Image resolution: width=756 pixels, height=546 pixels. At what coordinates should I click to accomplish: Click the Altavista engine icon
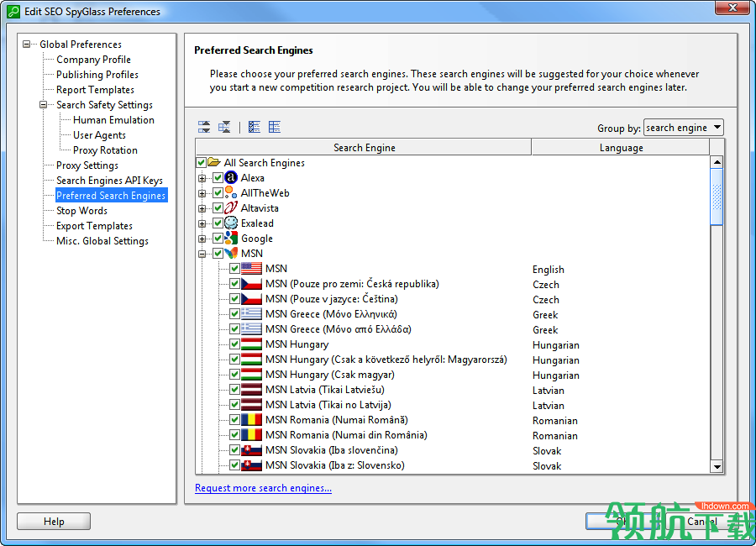click(232, 207)
